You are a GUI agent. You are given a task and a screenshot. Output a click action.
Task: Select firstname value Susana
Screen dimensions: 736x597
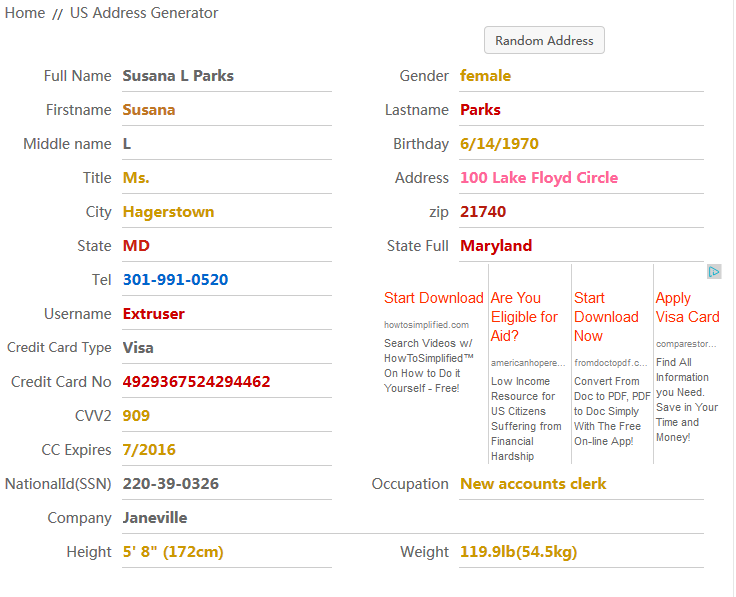tap(149, 110)
